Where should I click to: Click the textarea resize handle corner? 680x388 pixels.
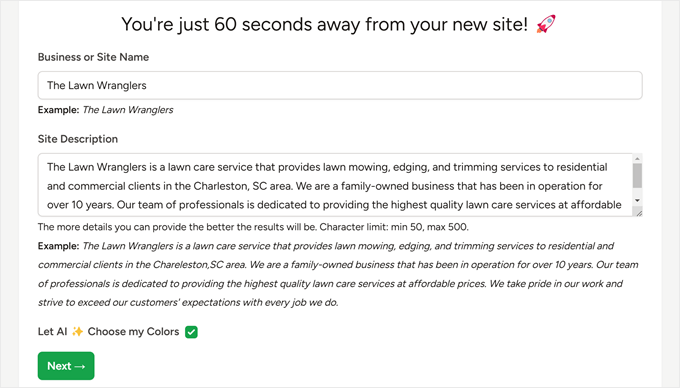click(638, 212)
